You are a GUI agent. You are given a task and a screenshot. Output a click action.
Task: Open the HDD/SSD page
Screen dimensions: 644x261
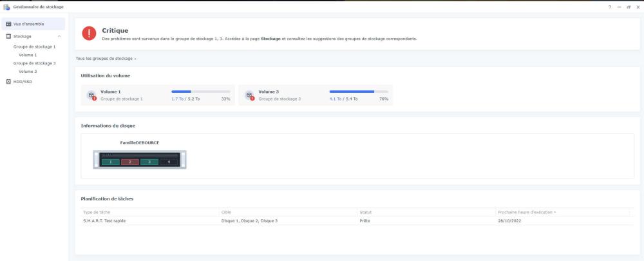point(23,82)
